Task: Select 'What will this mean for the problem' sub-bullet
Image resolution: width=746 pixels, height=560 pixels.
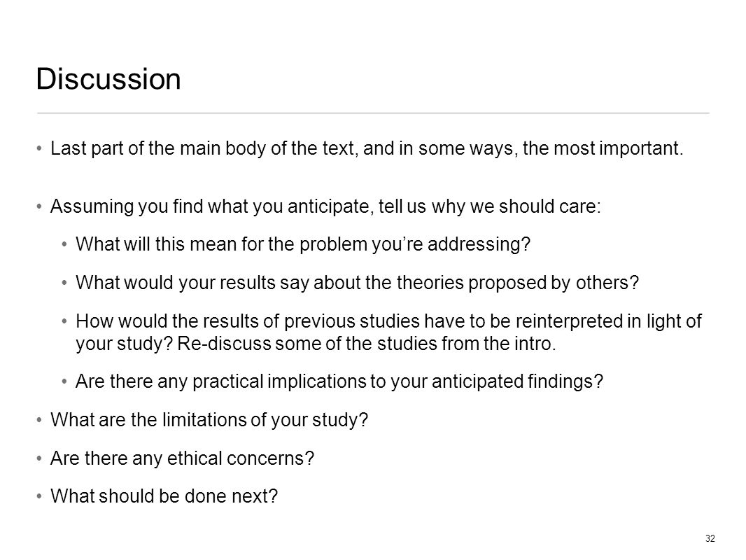Action: point(303,244)
